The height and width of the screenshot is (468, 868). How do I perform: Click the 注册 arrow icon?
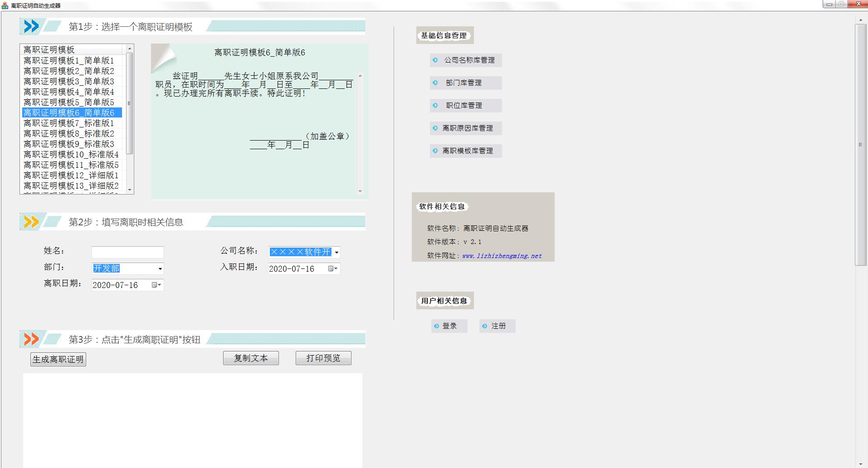tap(484, 326)
